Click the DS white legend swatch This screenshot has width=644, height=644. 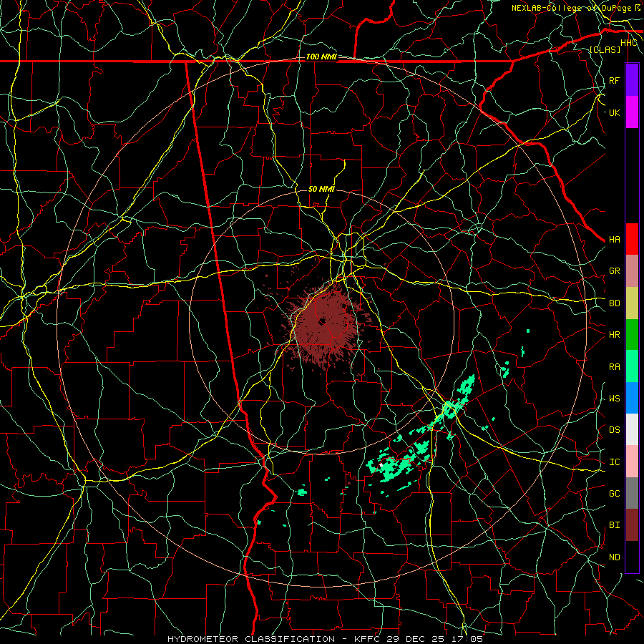(x=632, y=429)
